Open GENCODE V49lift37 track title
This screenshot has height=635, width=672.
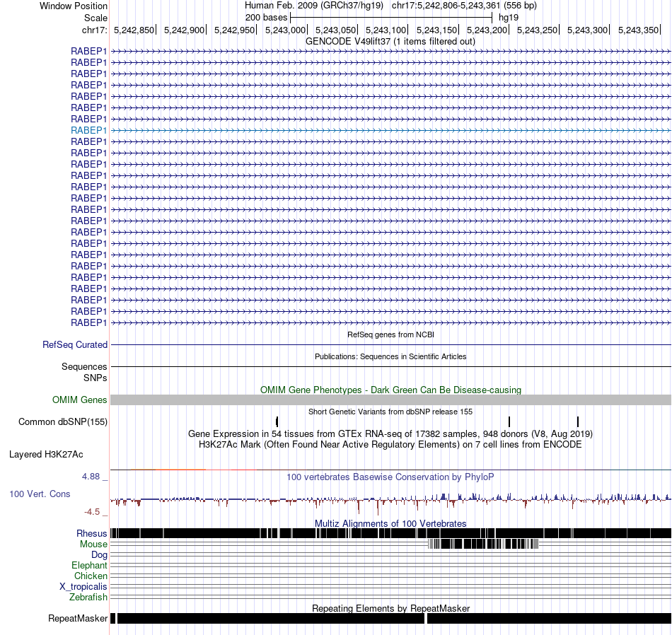coord(390,42)
